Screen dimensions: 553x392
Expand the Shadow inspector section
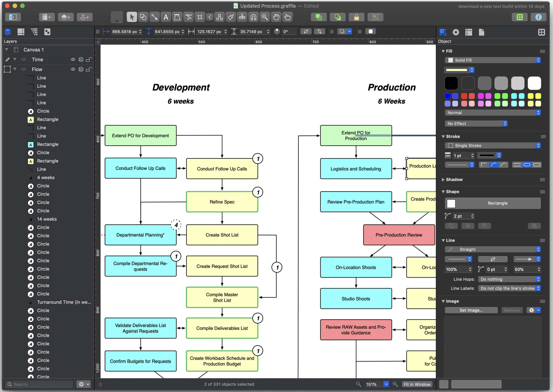click(x=443, y=179)
